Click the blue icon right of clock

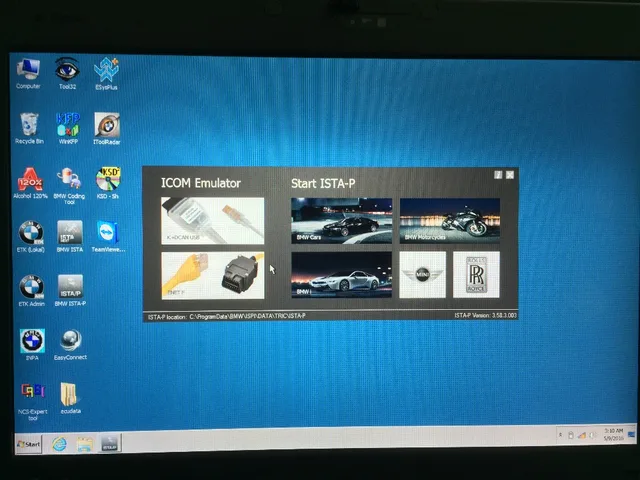coord(631,434)
